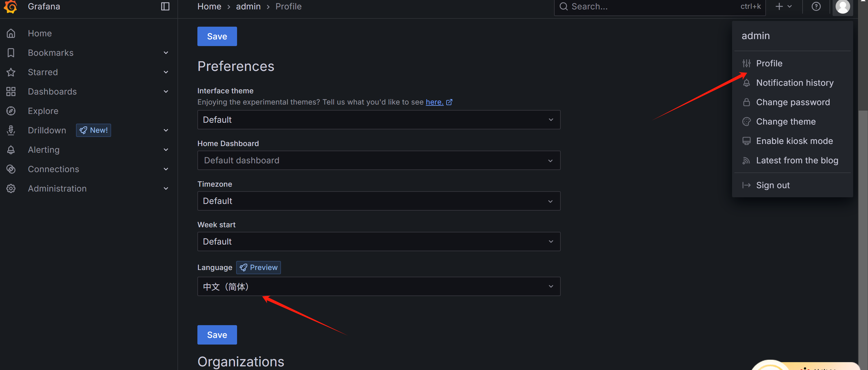Toggle the sidebar dock menu icon

click(165, 6)
